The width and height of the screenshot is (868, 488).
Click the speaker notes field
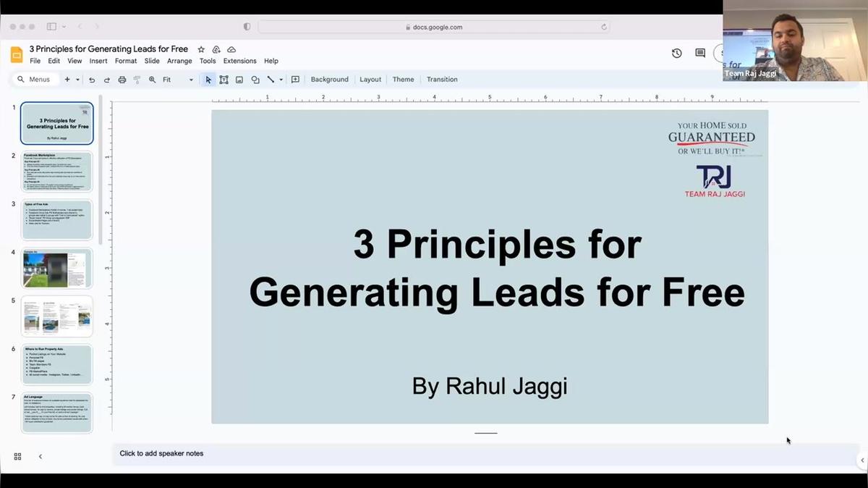click(x=486, y=454)
